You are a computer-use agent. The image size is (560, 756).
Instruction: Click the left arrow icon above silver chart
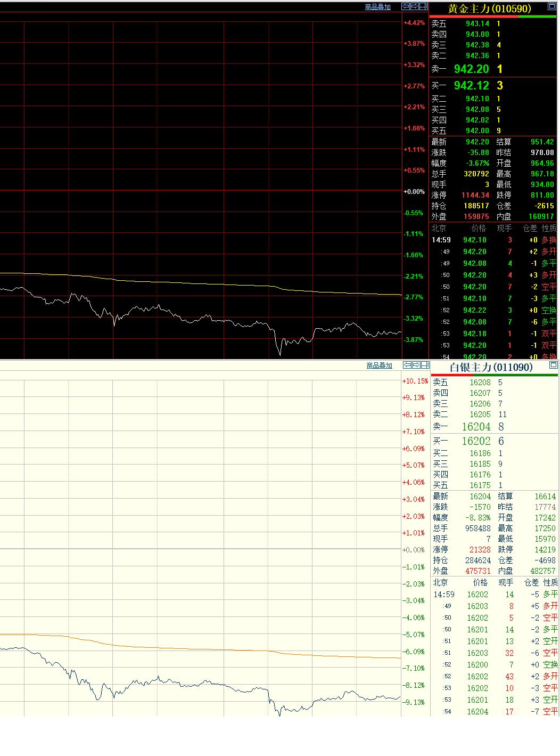(407, 365)
